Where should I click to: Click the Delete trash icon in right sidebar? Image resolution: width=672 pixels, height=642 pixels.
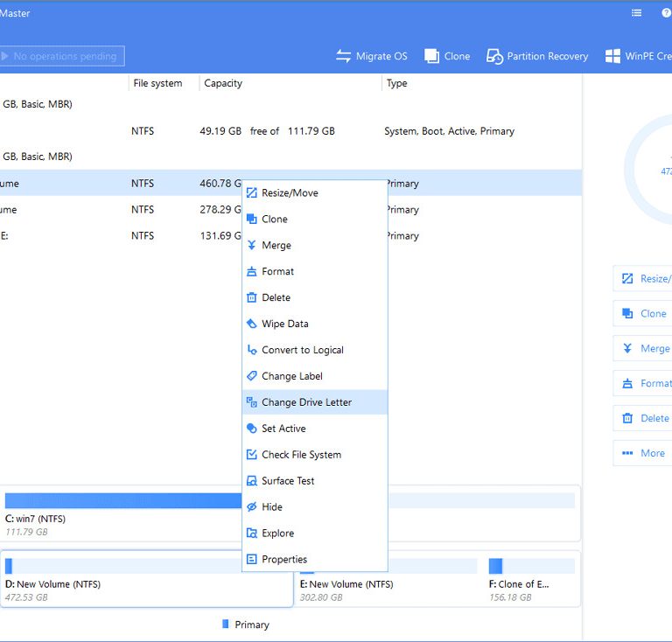point(627,418)
